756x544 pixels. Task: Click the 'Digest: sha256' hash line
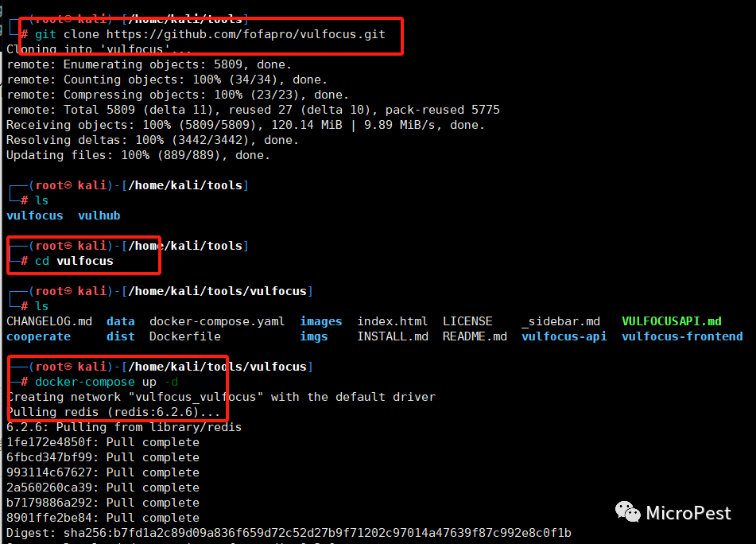(289, 533)
